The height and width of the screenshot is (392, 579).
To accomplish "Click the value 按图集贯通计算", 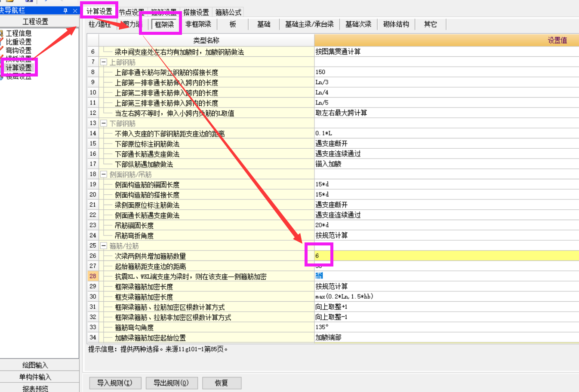I will pos(338,52).
